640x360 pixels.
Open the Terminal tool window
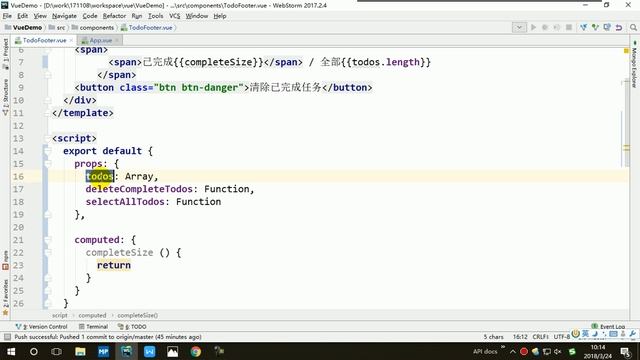coord(93,327)
